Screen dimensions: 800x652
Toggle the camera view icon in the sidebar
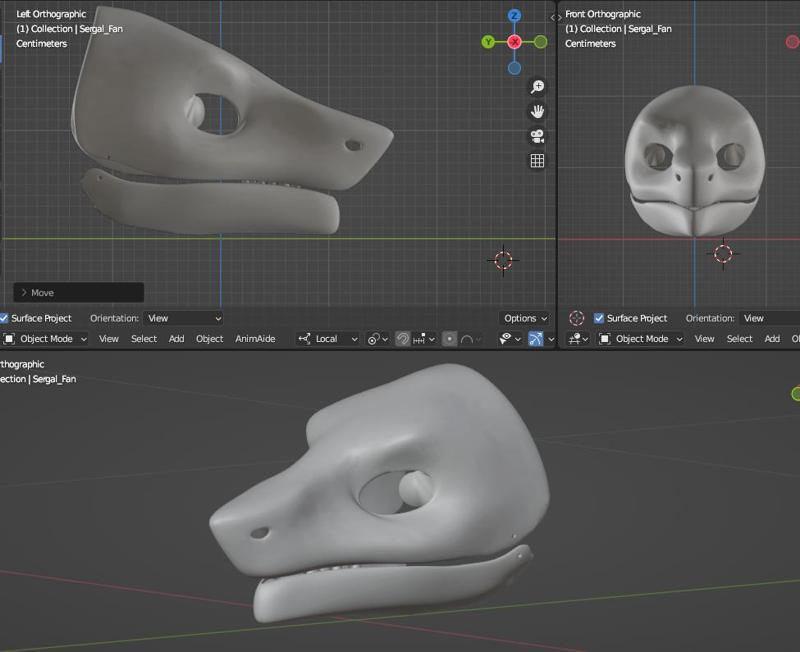[x=537, y=137]
